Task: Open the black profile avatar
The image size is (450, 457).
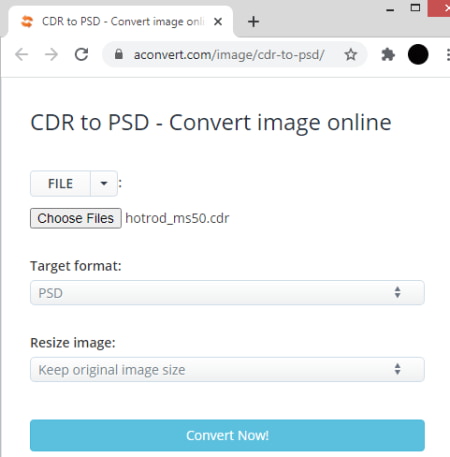Action: tap(418, 54)
